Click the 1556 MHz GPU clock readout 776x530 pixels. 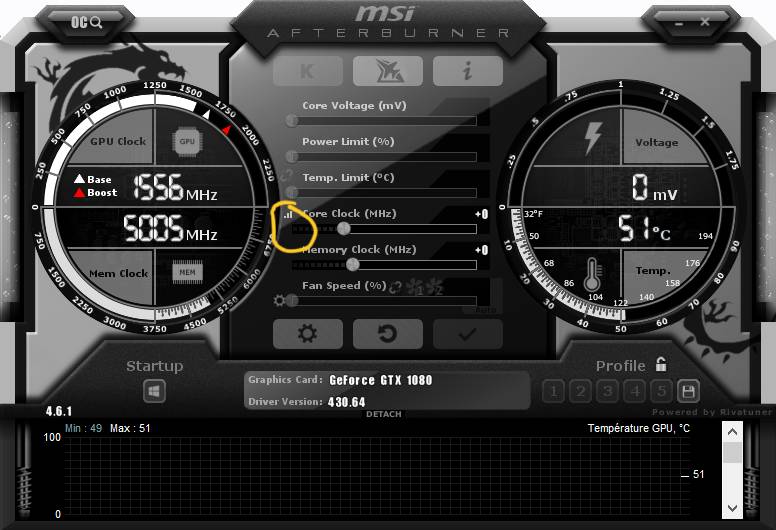(175, 188)
